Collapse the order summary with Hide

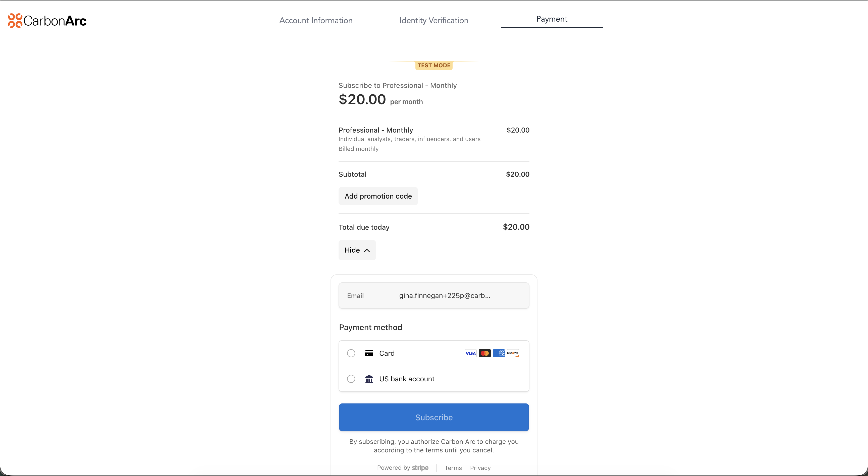tap(357, 250)
